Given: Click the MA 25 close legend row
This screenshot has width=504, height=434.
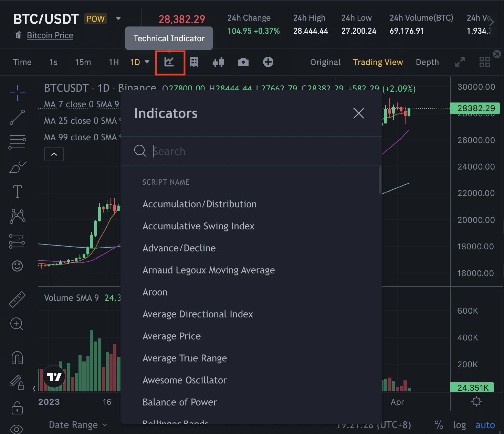Looking at the screenshot, I should point(82,121).
